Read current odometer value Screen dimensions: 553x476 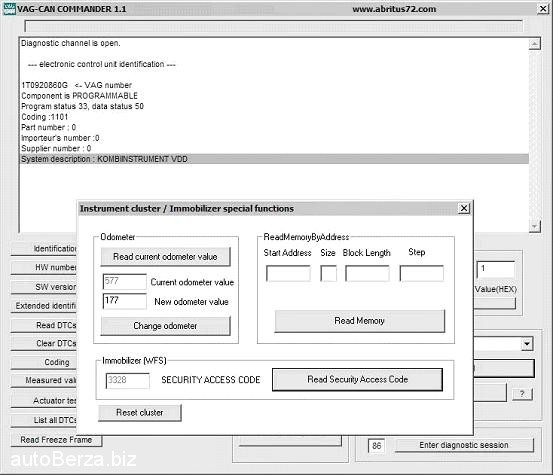[x=165, y=257]
